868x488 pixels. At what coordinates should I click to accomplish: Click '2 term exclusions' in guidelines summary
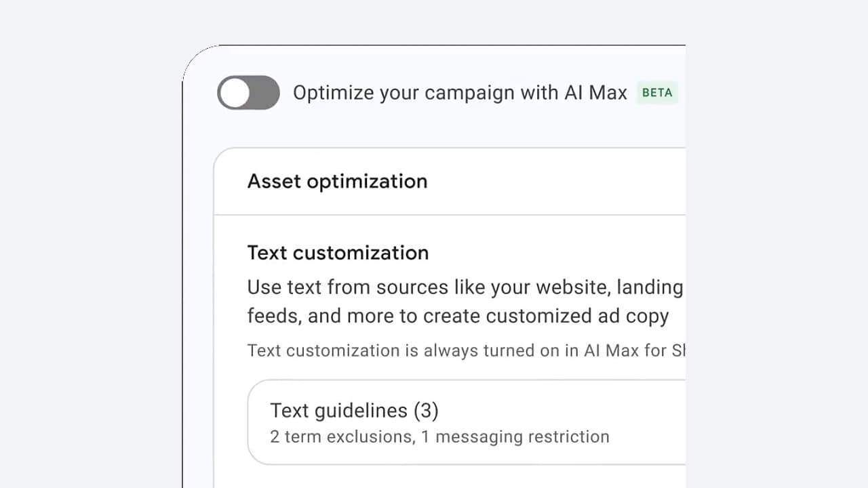(x=342, y=437)
